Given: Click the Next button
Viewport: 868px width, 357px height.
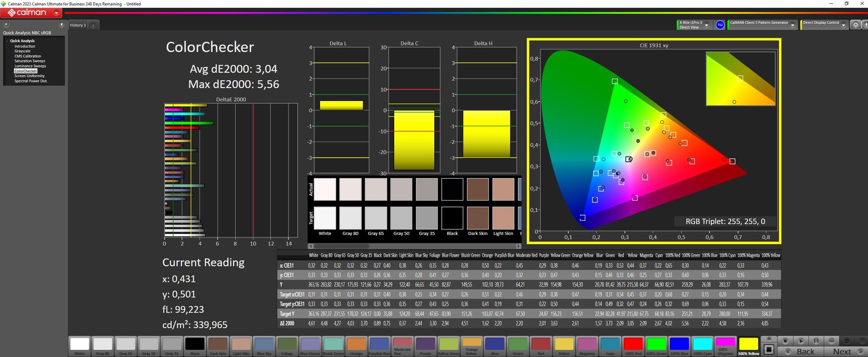Looking at the screenshot, I should [x=843, y=352].
